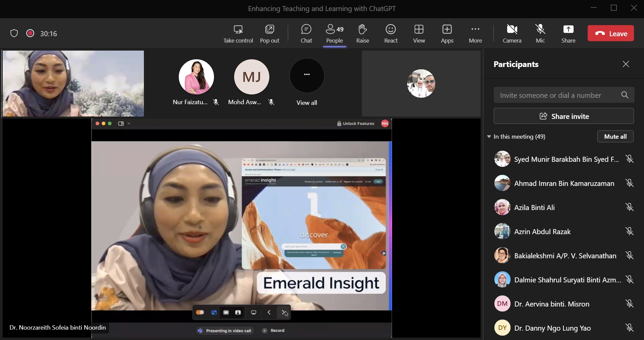Raise your hand

363,33
